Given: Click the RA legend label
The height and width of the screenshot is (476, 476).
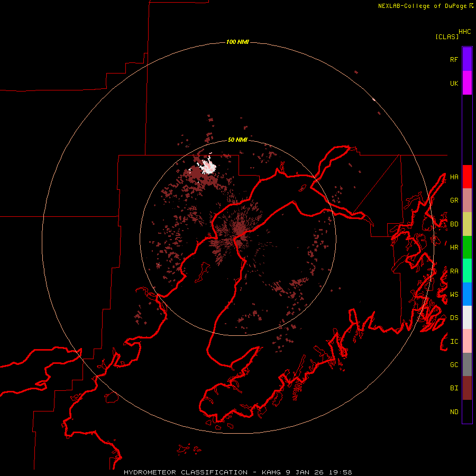Looking at the screenshot, I should (x=454, y=271).
